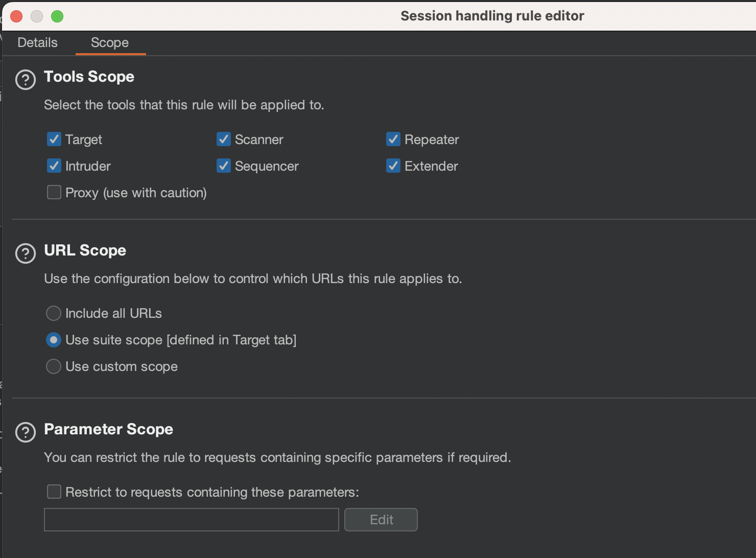This screenshot has width=756, height=558.
Task: Select Include all URLs radio option
Action: [x=54, y=313]
